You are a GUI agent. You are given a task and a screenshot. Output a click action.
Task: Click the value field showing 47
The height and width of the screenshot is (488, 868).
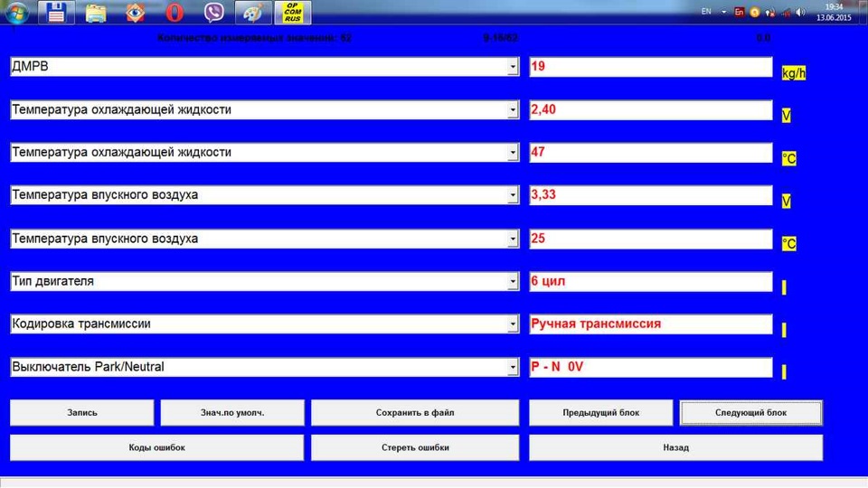click(x=650, y=152)
